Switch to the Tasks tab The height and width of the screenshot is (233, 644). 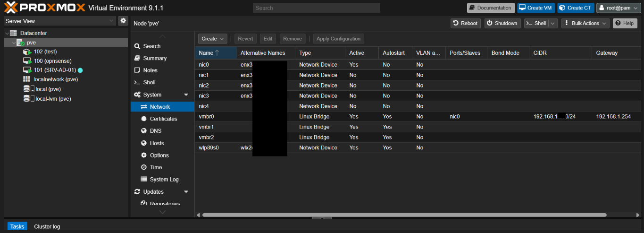[17, 226]
